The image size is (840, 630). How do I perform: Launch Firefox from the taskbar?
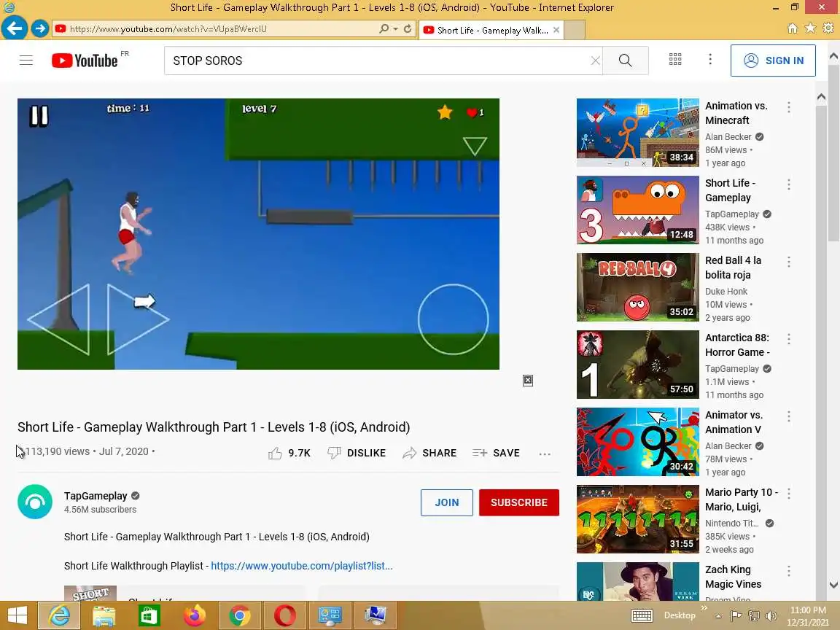pos(195,615)
